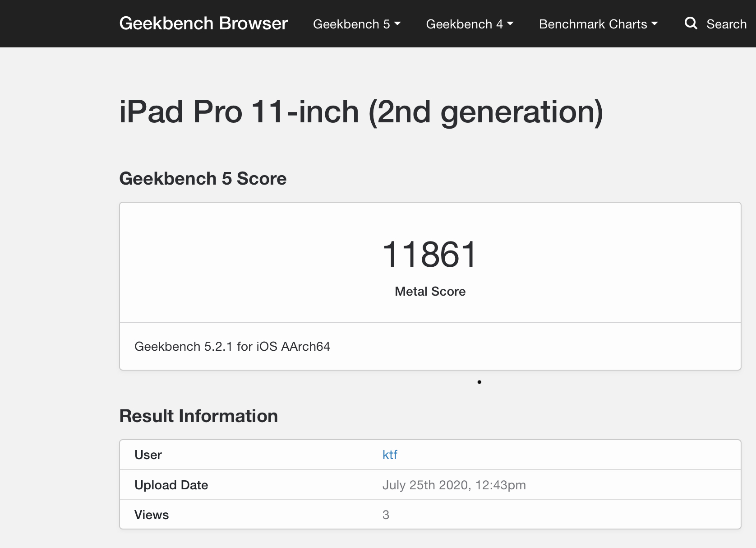
Task: Click the Geekbench 5 Score heading
Action: 203,179
